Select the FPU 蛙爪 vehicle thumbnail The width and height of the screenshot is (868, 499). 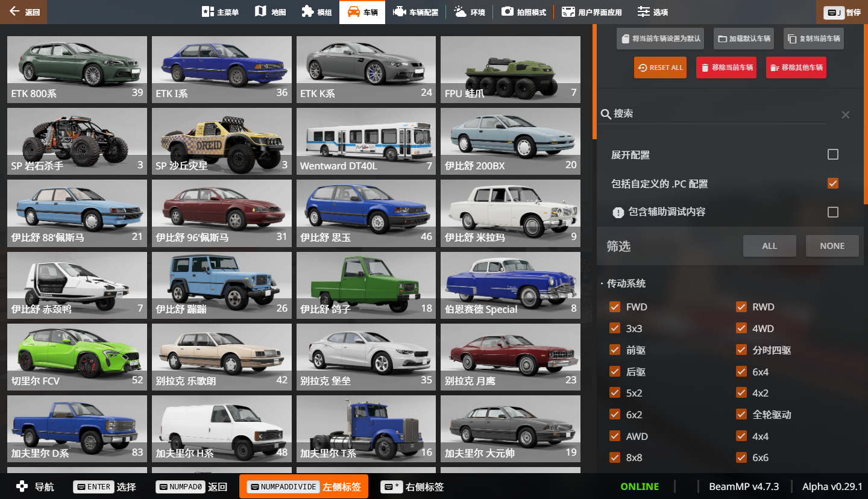[x=511, y=69]
